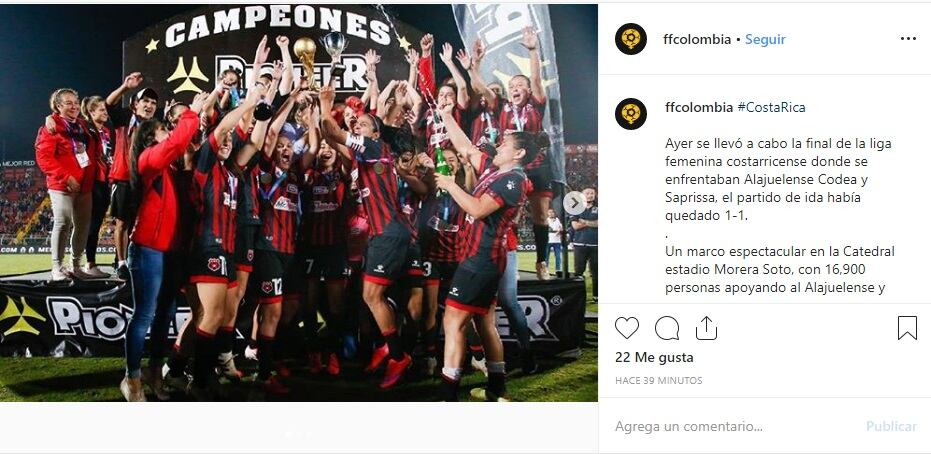The image size is (931, 454).
Task: Follow the account via Seguir
Action: 765,39
